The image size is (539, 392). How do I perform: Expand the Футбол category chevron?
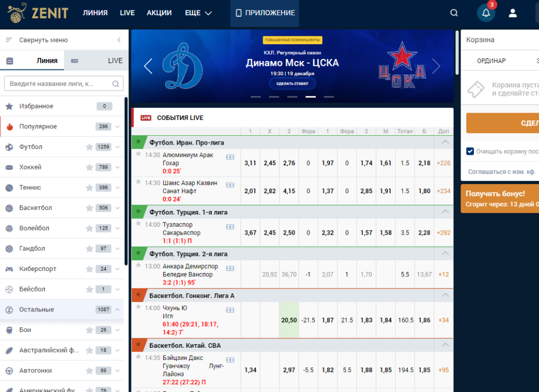[x=117, y=147]
